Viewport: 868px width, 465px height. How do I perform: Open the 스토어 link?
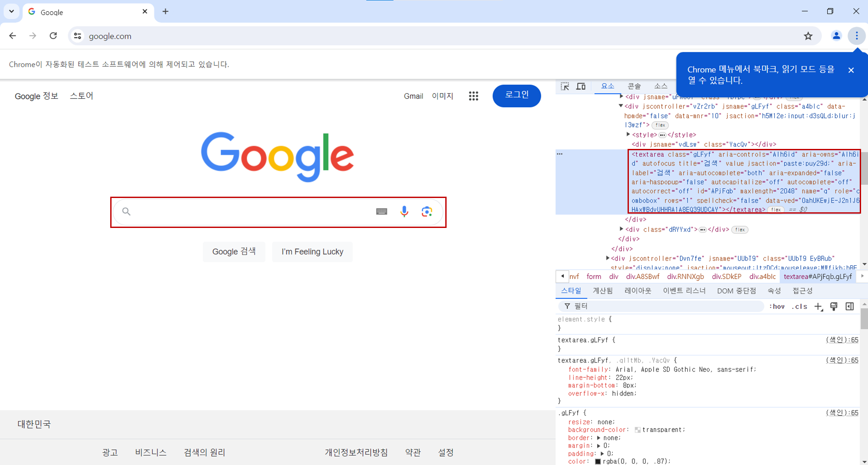coord(82,96)
